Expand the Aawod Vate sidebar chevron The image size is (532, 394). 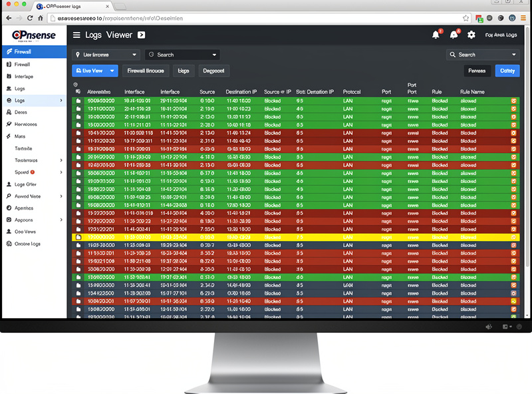click(61, 196)
